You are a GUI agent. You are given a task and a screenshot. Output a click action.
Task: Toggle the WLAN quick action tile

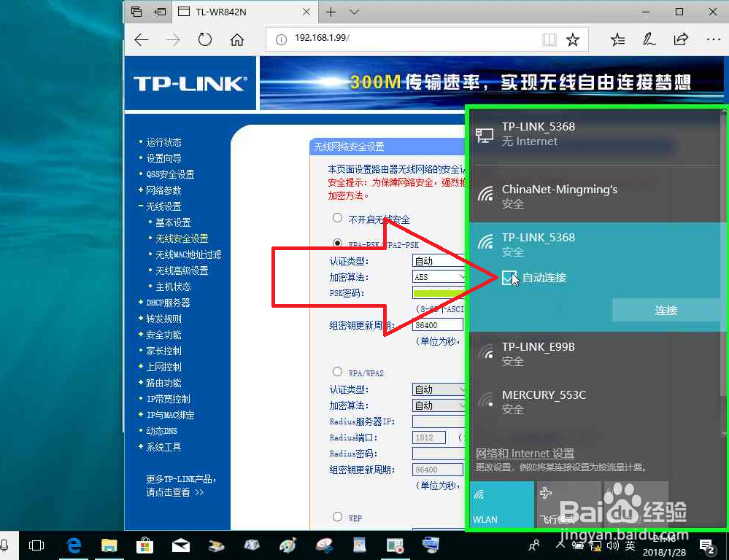click(x=502, y=505)
